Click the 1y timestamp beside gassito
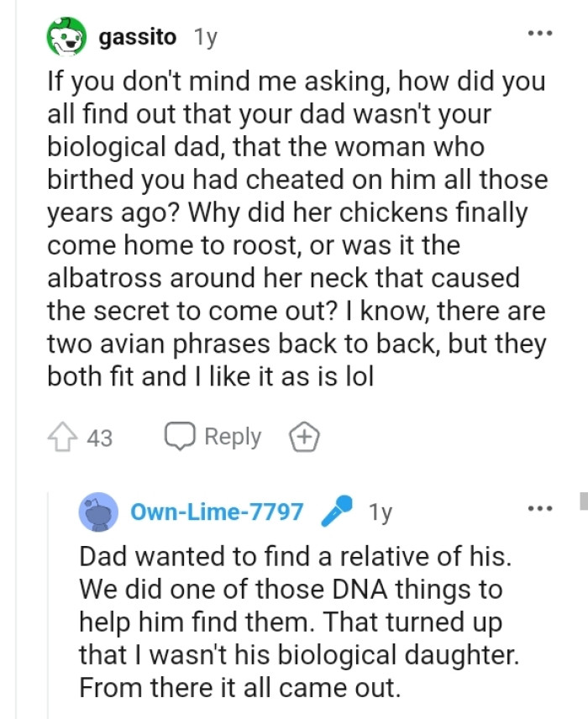This screenshot has height=719, width=588. pyautogui.click(x=205, y=38)
